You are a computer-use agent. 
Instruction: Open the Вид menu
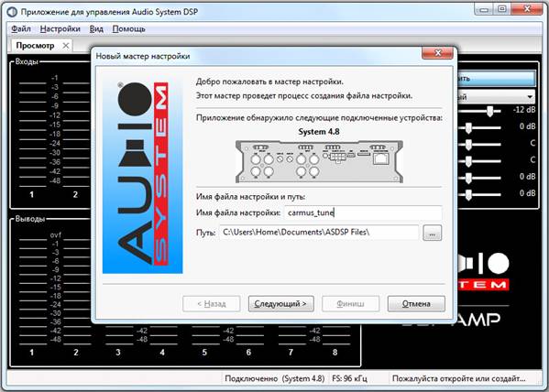pyautogui.click(x=96, y=29)
